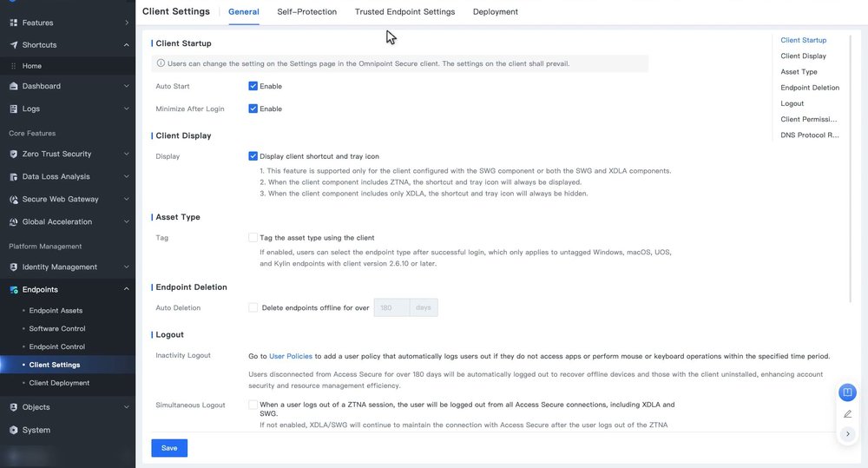Click the Global Acceleration icon
This screenshot has width=868, height=468.
[x=13, y=222]
